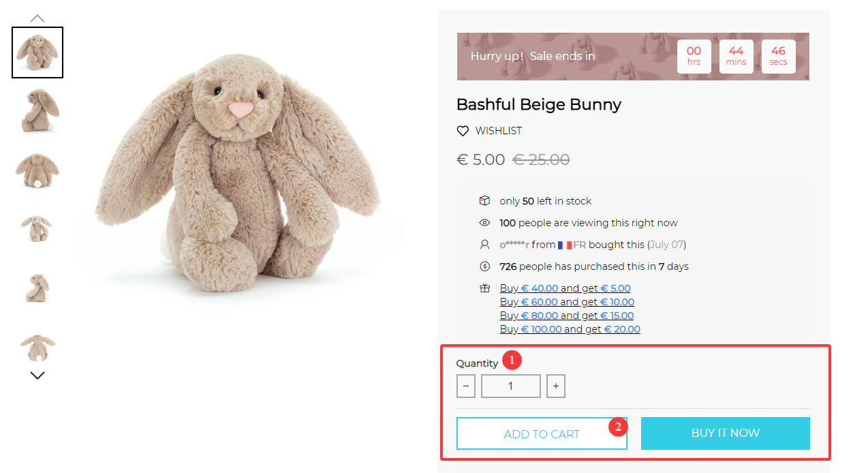Select the first front-view bunny thumbnail

point(37,52)
